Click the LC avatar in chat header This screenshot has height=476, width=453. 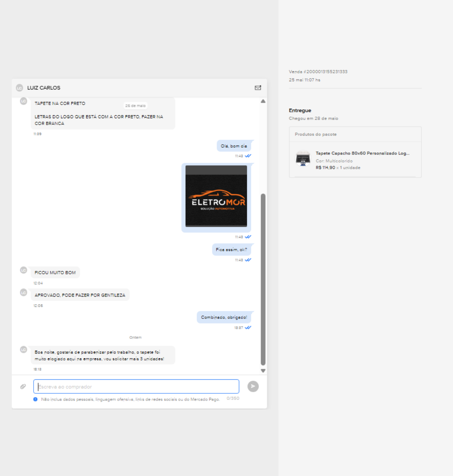tap(20, 88)
